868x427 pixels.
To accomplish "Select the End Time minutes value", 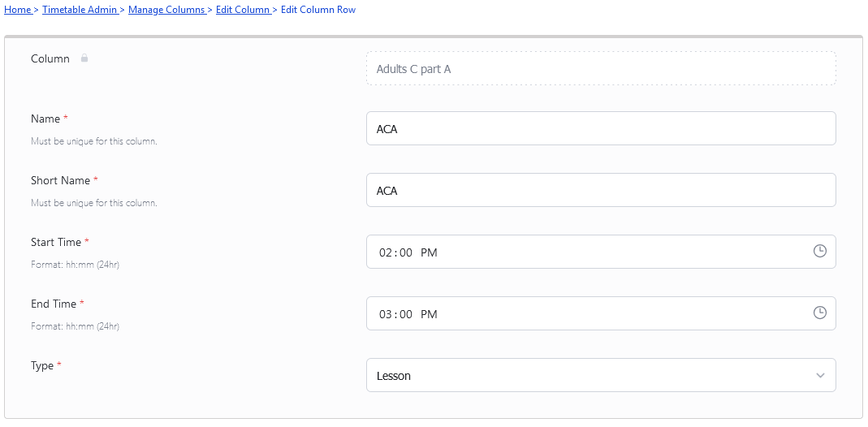I will (x=406, y=314).
